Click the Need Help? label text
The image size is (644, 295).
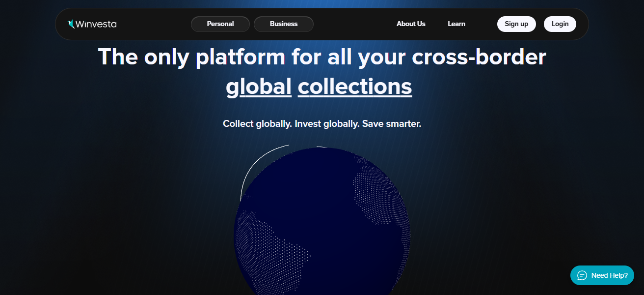(609, 275)
